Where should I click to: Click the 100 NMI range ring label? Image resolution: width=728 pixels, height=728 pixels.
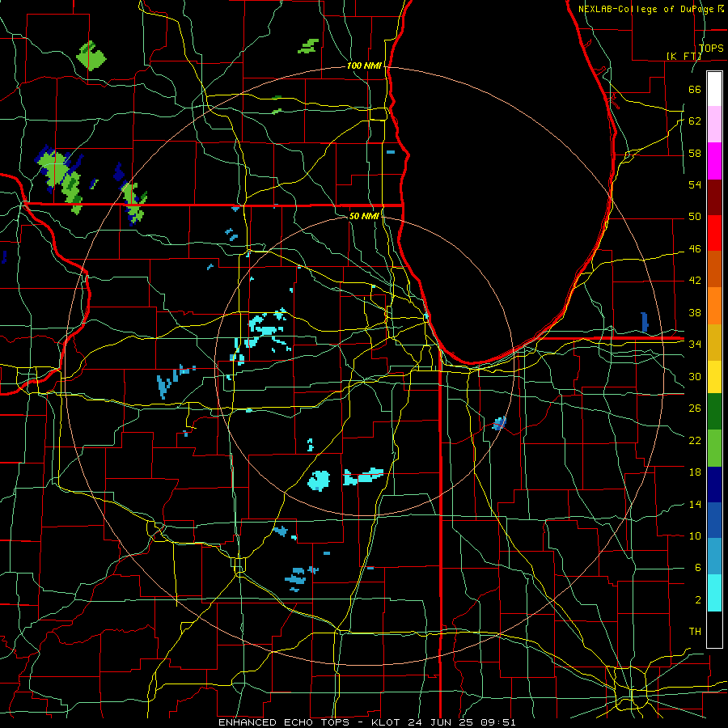[364, 66]
